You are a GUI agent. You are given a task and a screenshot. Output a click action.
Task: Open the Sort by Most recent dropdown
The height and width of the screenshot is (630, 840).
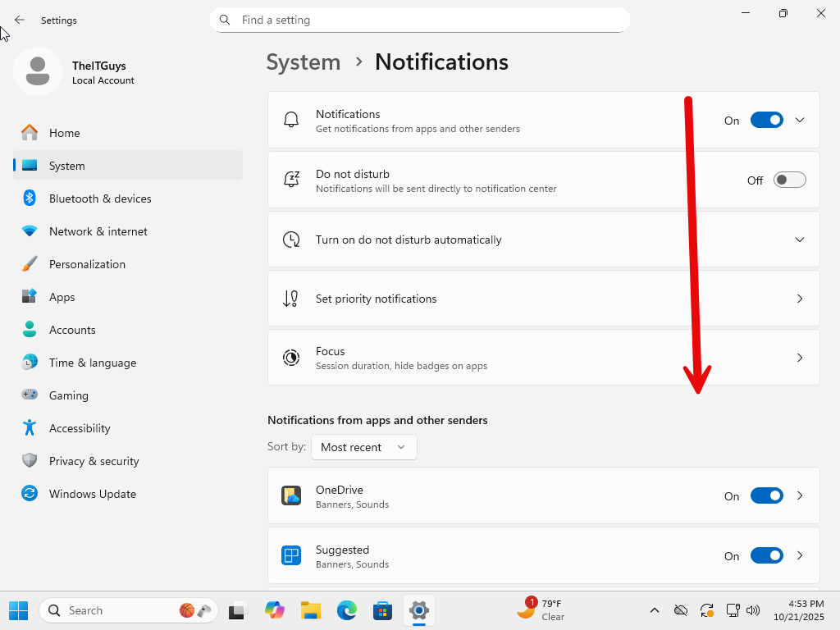coord(363,447)
